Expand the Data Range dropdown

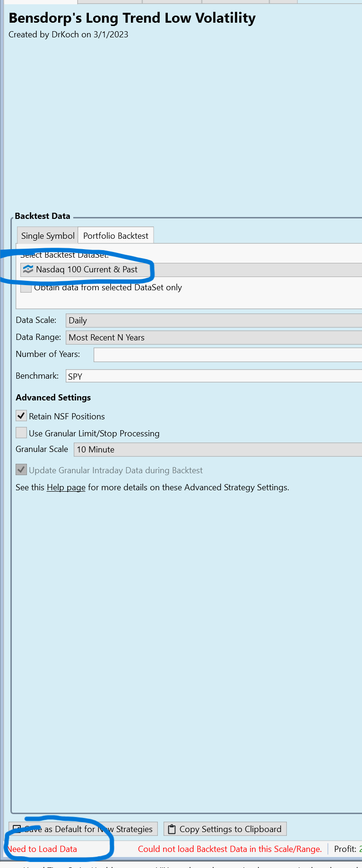point(213,338)
